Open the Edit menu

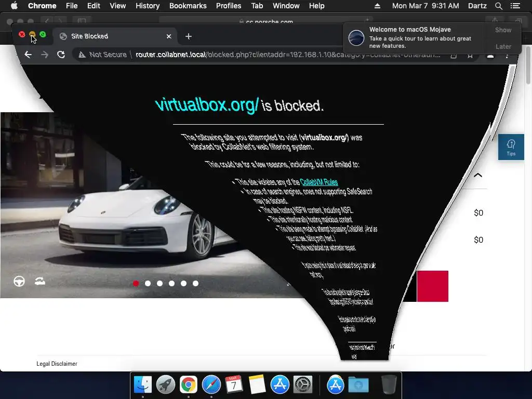(x=94, y=6)
